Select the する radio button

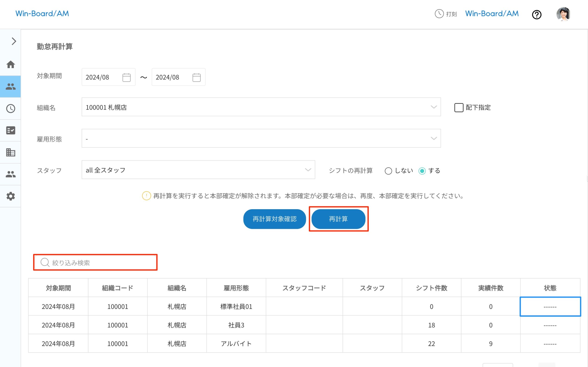[x=422, y=171]
